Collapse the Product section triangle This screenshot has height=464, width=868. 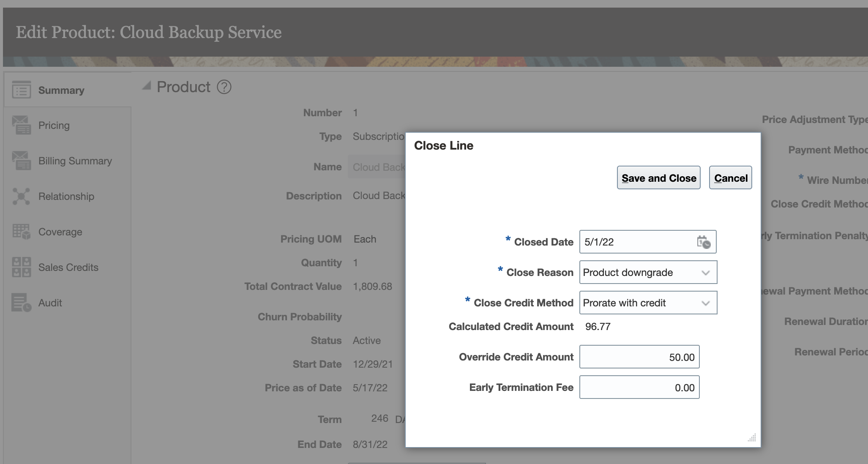tap(147, 86)
